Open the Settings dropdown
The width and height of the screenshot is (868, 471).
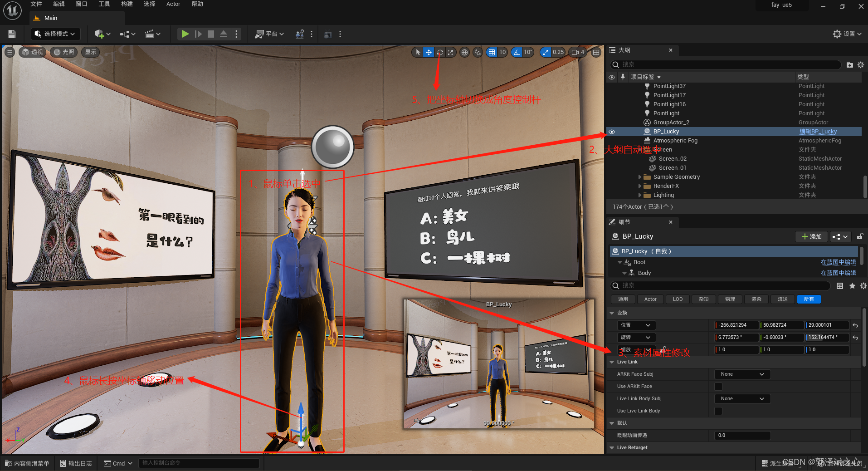point(847,34)
